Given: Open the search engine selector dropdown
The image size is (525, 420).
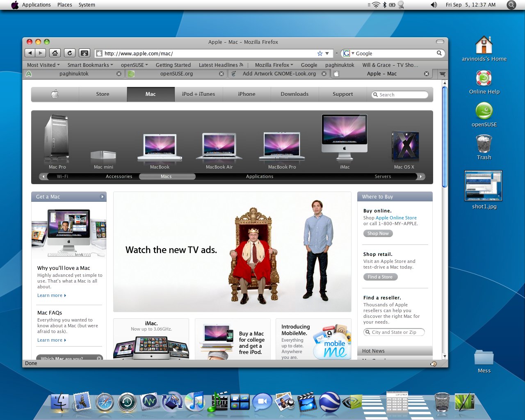Looking at the screenshot, I should (x=349, y=53).
